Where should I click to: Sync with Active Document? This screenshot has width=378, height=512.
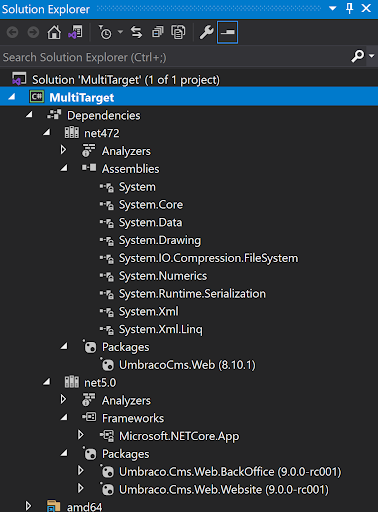click(136, 32)
